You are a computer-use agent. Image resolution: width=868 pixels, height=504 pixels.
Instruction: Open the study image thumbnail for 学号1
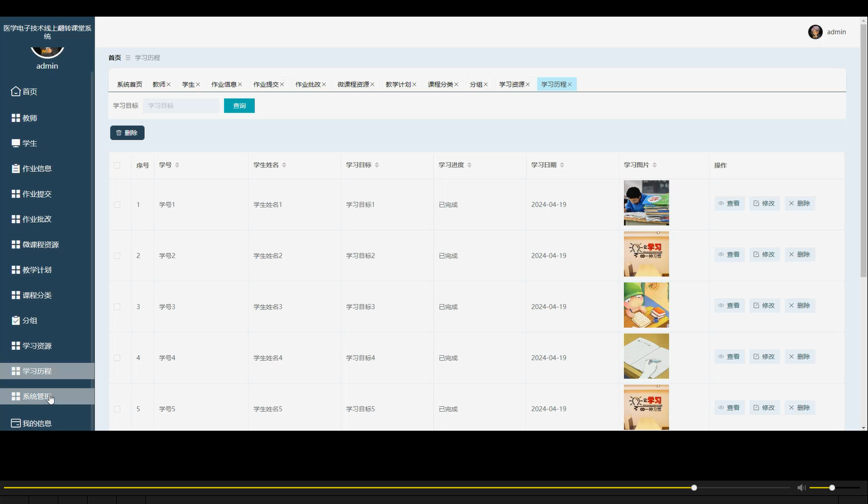646,203
